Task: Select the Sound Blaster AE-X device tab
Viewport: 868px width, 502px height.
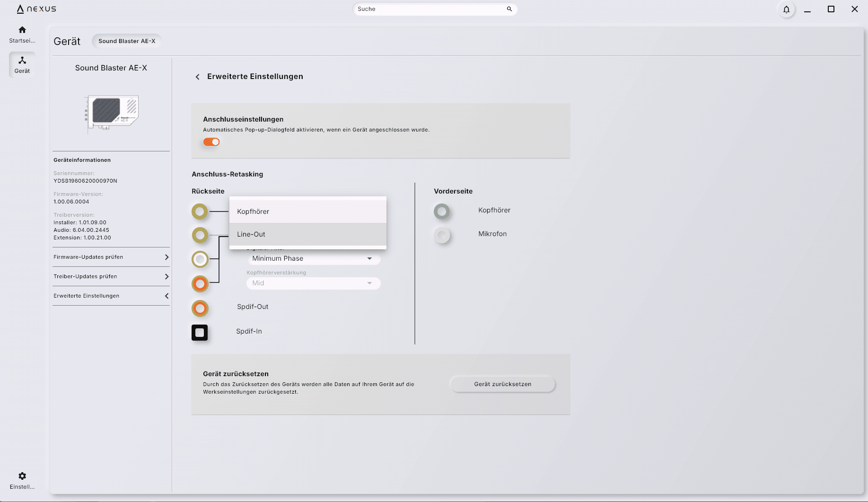Action: 127,41
